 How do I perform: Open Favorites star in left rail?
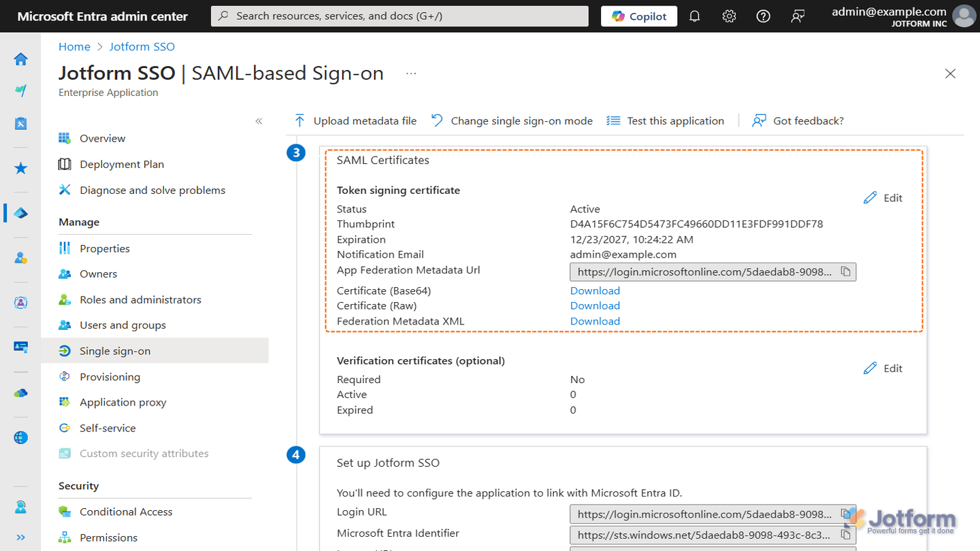coord(21,168)
